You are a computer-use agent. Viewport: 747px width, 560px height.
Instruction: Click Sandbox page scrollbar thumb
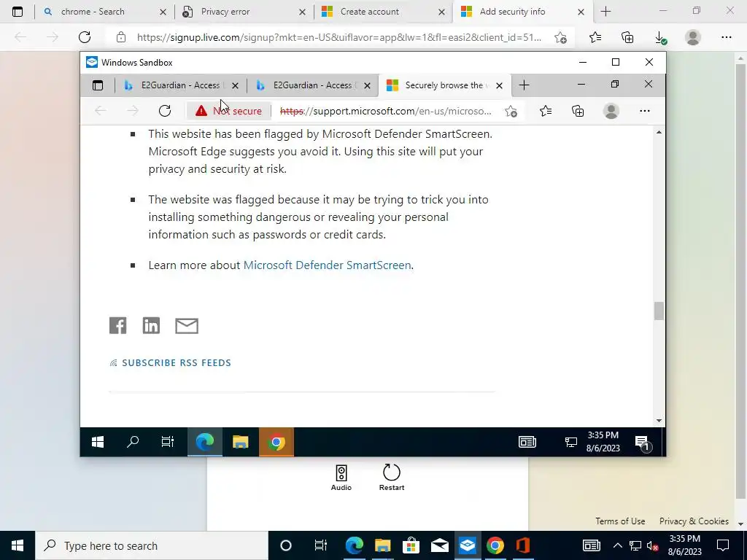659,311
